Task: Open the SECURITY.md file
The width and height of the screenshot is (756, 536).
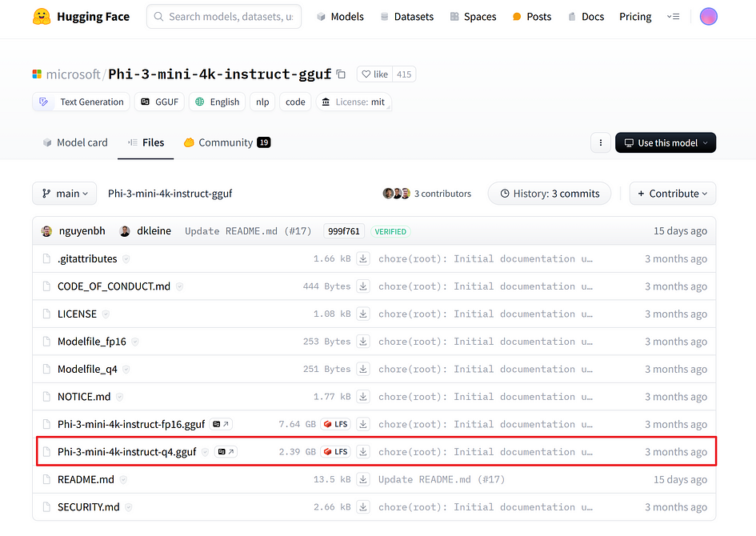Action: click(x=88, y=507)
